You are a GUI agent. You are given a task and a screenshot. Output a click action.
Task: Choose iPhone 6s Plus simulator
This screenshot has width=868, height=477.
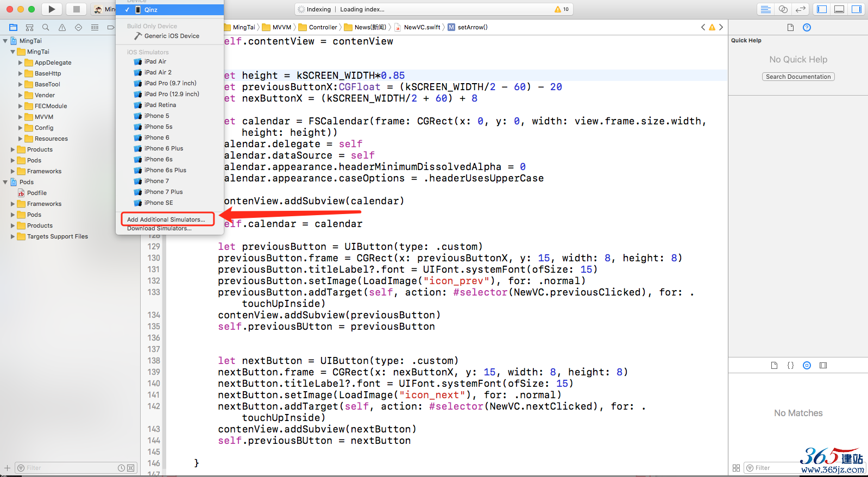(x=169, y=170)
